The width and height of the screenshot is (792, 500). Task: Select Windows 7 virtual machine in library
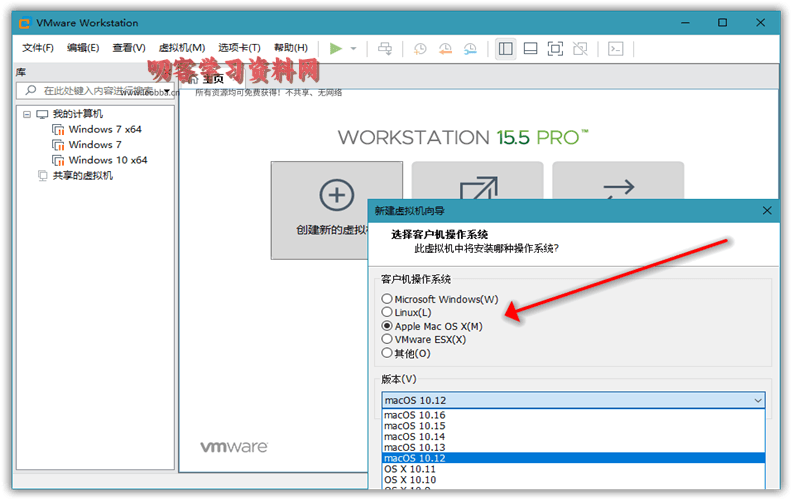pyautogui.click(x=87, y=145)
